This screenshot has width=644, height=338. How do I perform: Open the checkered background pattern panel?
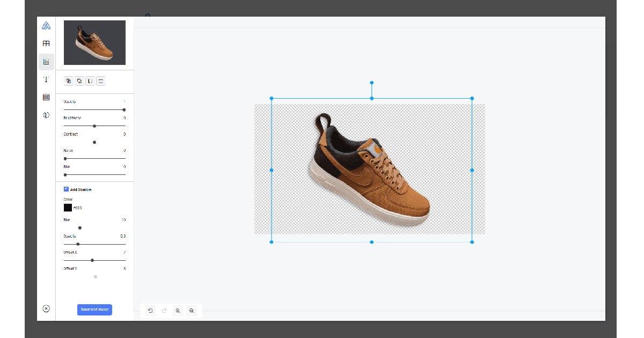pos(46,97)
